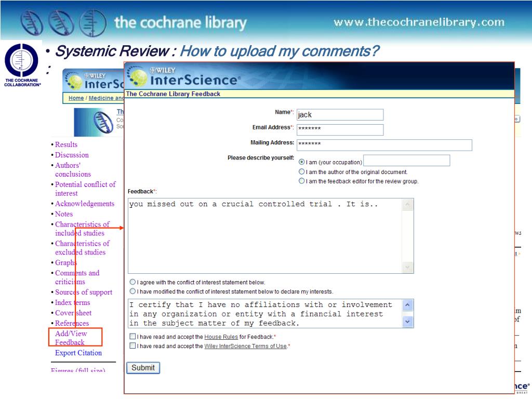Open Notes section link

pyautogui.click(x=64, y=214)
